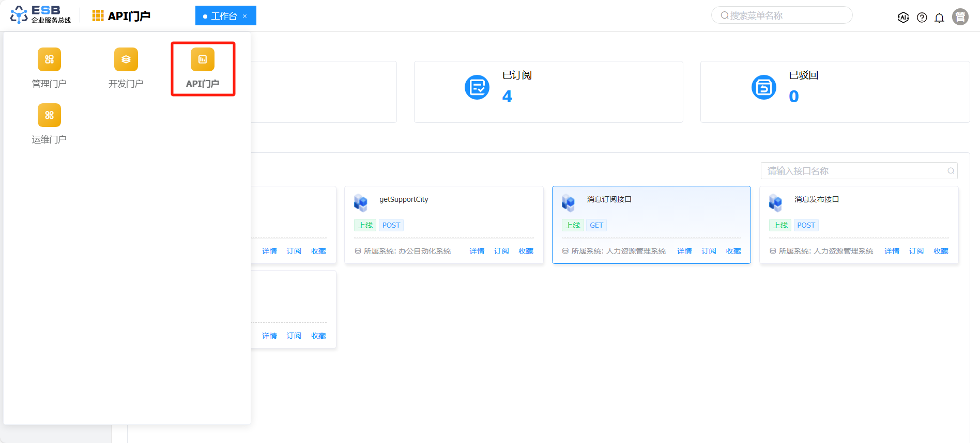Click the user avatar in top right
980x443 pixels.
coord(960,17)
